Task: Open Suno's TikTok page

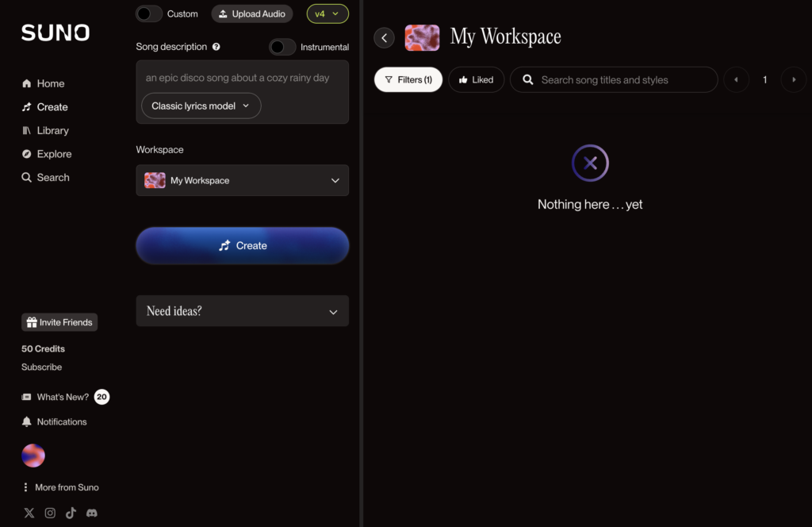Action: [71, 513]
